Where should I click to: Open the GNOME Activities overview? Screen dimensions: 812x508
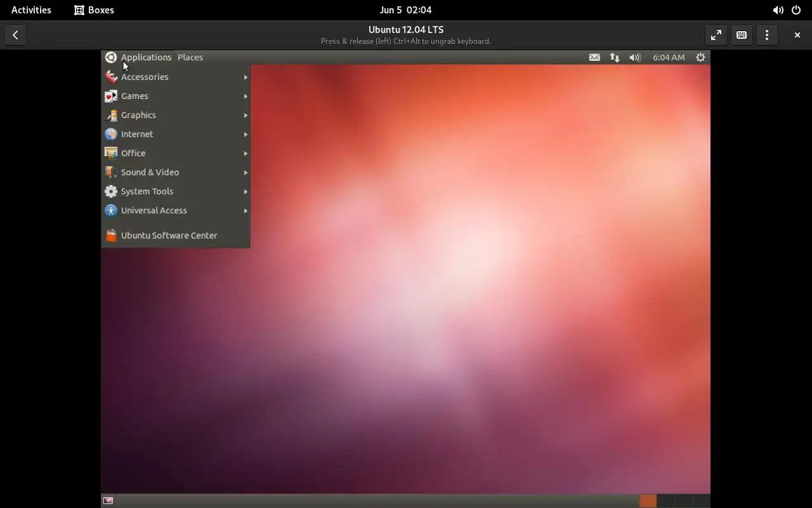pyautogui.click(x=31, y=10)
